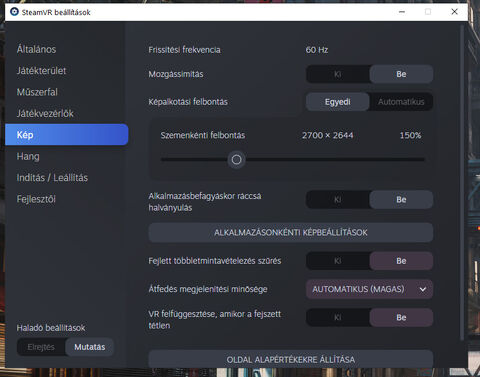Click the settings panel vertical scrollbar
Viewport: 480px width, 377px height.
(x=462, y=183)
